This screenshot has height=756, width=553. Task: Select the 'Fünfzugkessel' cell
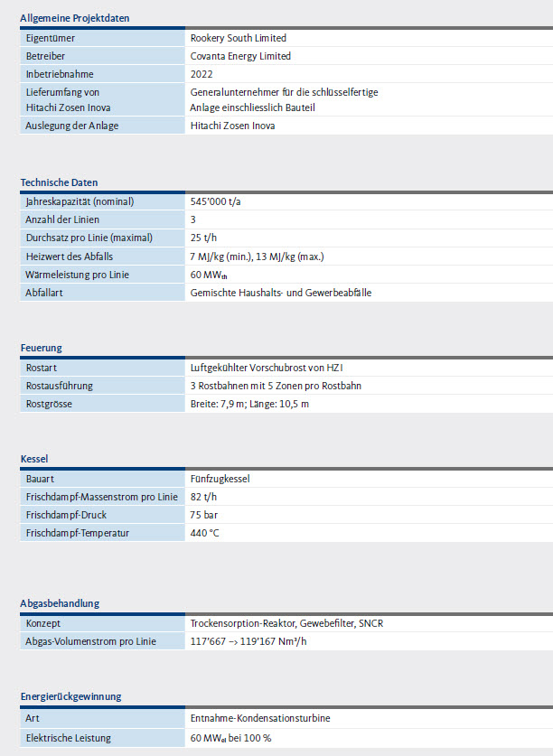(x=220, y=478)
